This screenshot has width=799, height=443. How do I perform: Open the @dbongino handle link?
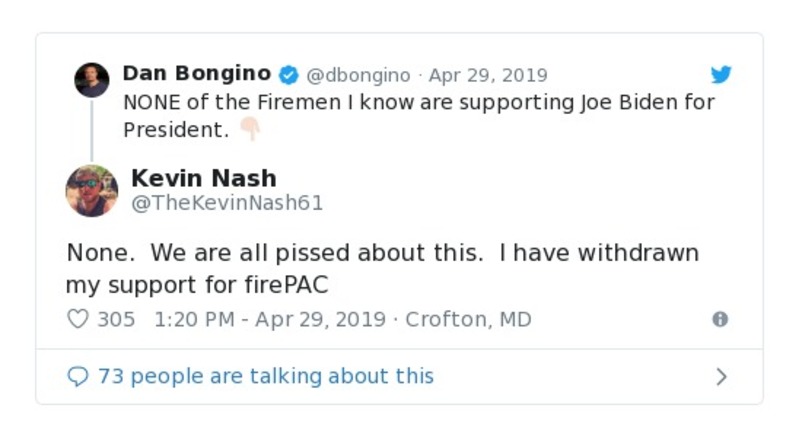click(358, 75)
